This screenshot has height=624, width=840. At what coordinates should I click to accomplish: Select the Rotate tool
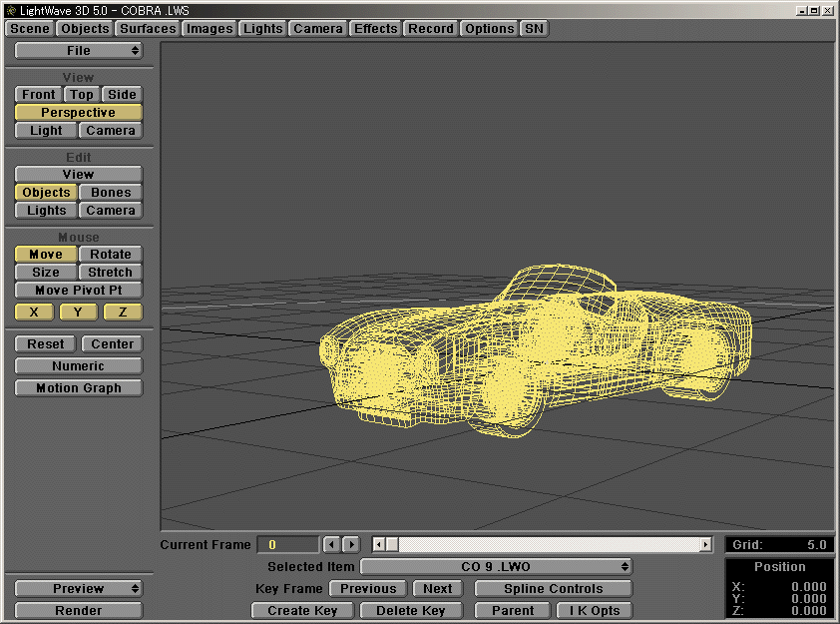click(110, 254)
